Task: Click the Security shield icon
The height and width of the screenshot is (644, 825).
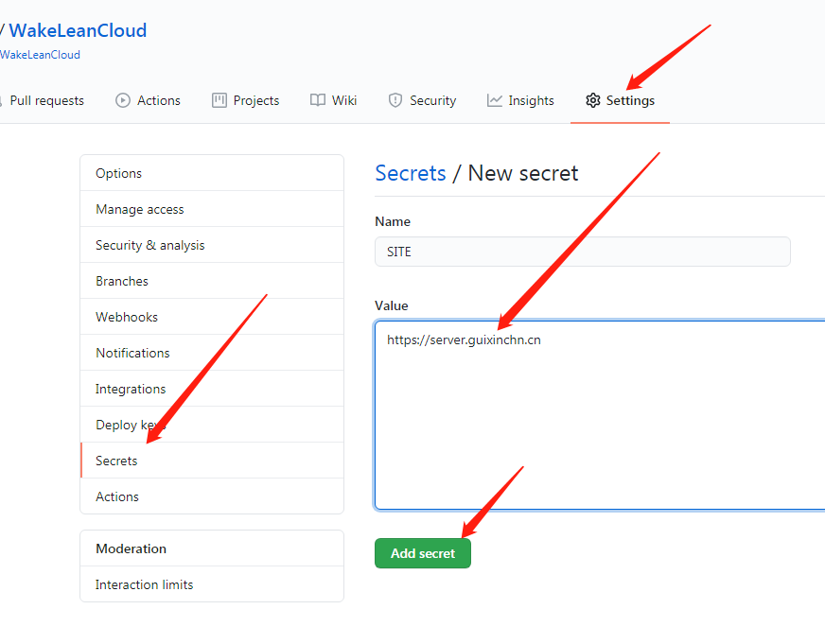Action: pyautogui.click(x=395, y=100)
